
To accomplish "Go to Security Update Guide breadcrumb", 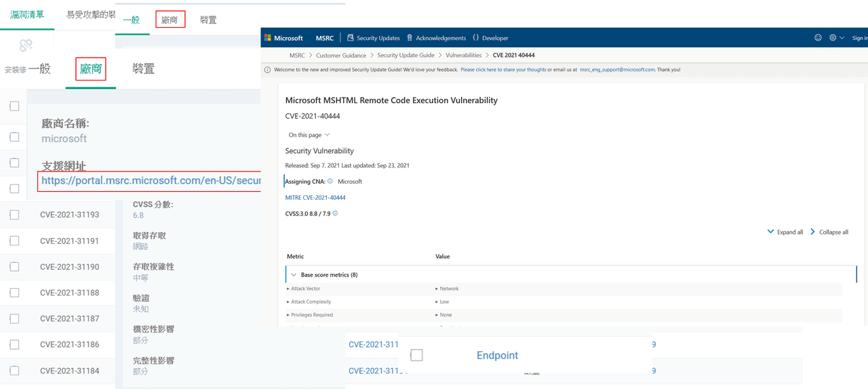I will 406,56.
